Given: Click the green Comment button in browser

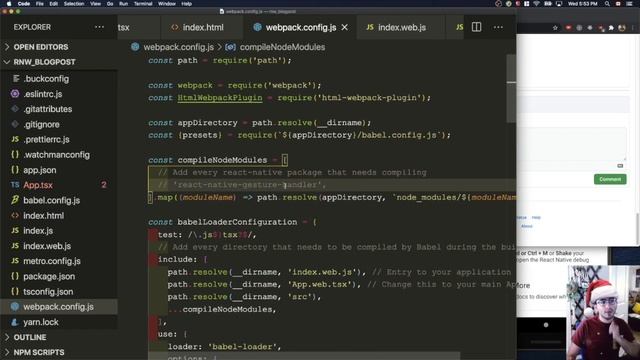Looking at the screenshot, I should 610,179.
